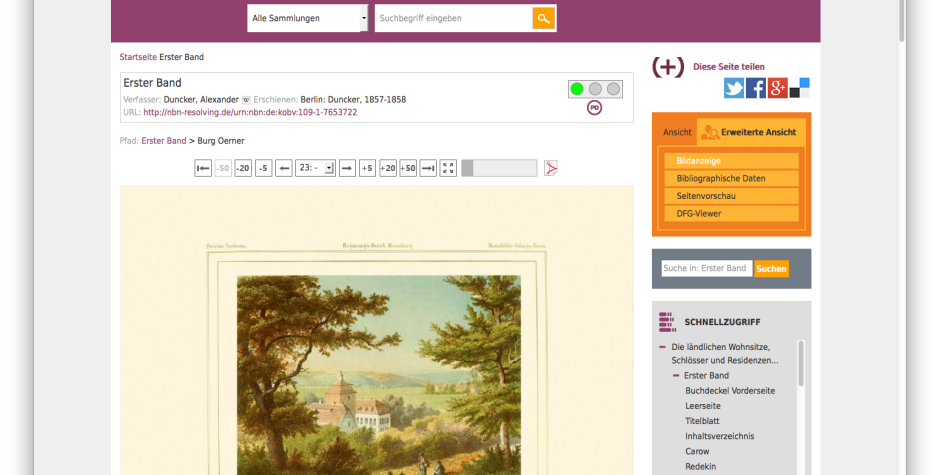940x475 pixels.
Task: Open the Alle Sammlungen collection dropdown
Action: (x=308, y=19)
